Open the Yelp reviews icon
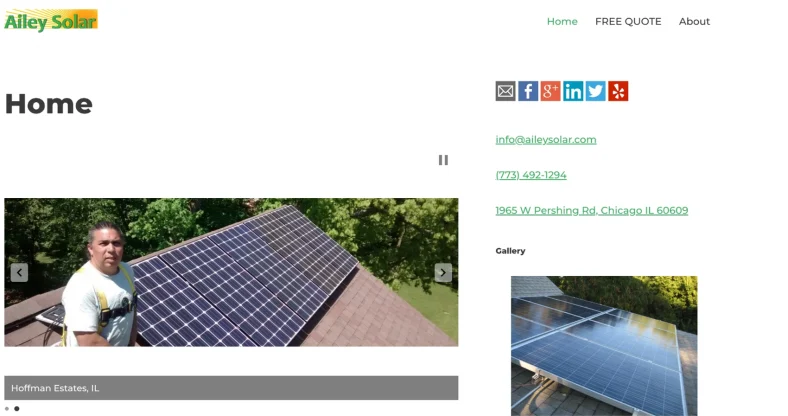788x416 pixels. 618,91
